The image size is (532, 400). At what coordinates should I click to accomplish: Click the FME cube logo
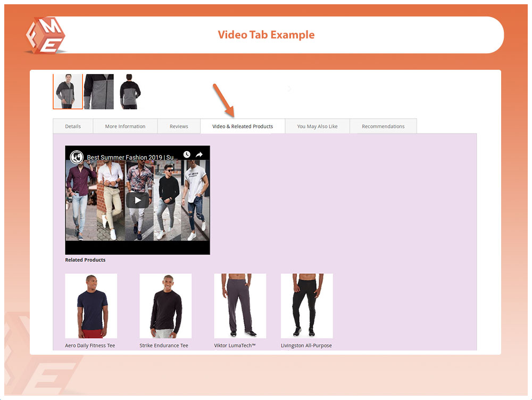coord(44,35)
